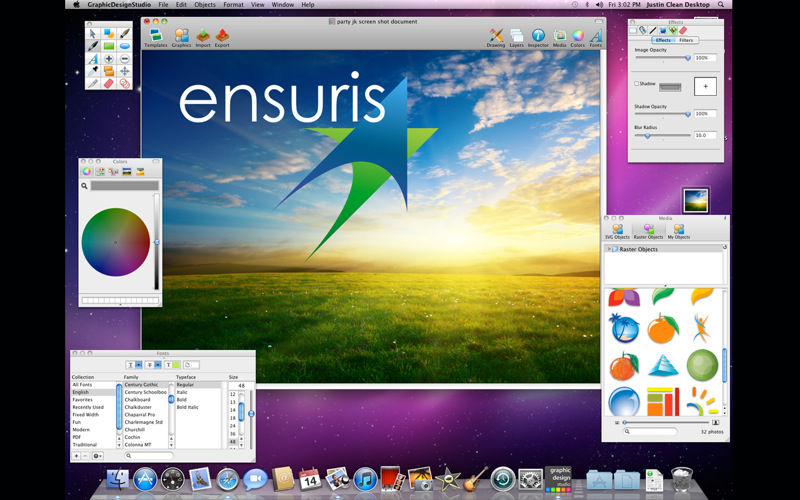Switch to color sliders mode in Colors
Viewport: 800px width, 500px height.
tap(100, 171)
